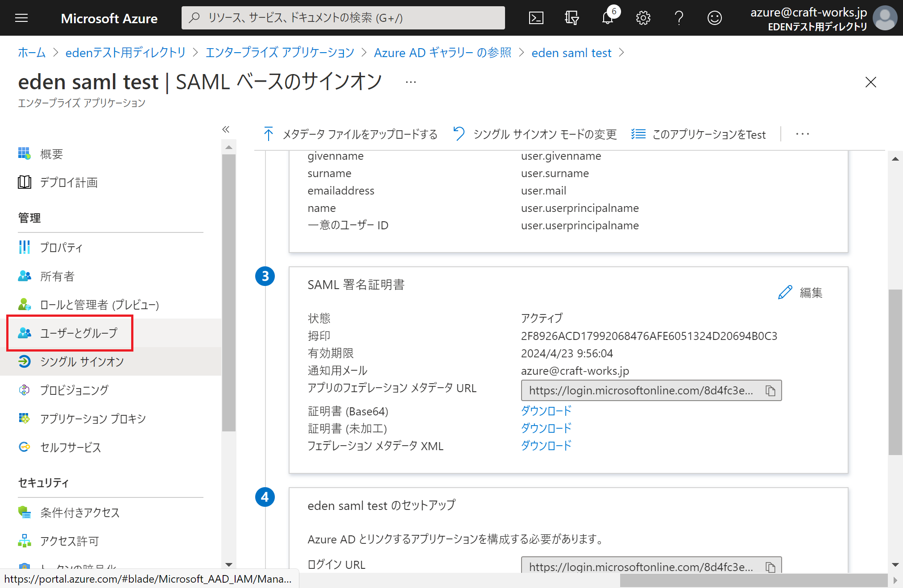Click sidebar scroll up arrow

tap(228, 147)
